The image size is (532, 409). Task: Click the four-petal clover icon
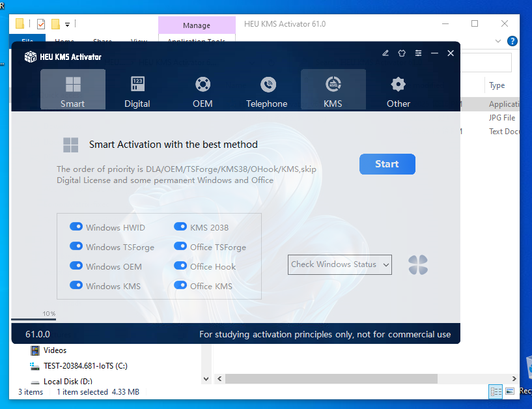point(418,265)
